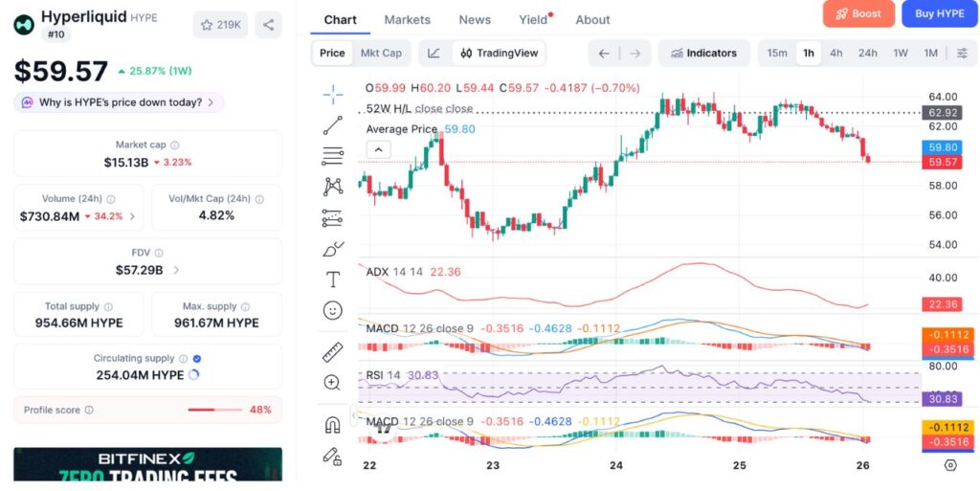Screen dimensions: 980x491
Task: Click the FDV info icon
Action: tap(159, 253)
